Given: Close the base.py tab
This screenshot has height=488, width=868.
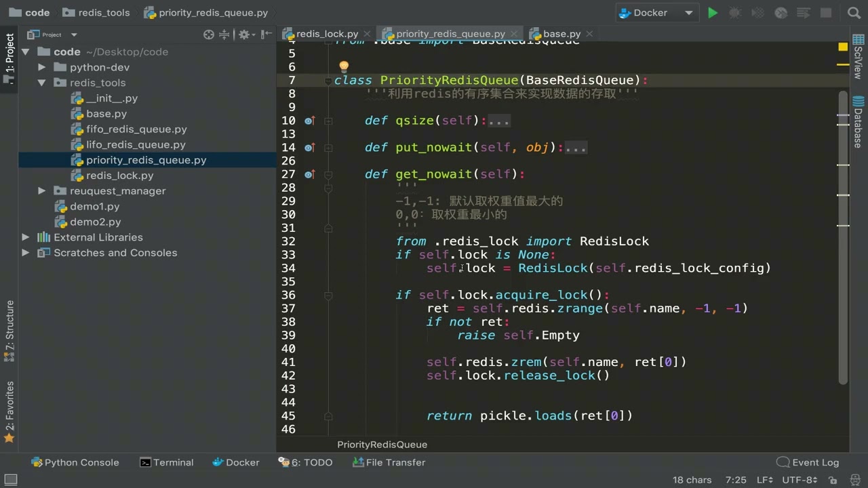Looking at the screenshot, I should point(589,34).
